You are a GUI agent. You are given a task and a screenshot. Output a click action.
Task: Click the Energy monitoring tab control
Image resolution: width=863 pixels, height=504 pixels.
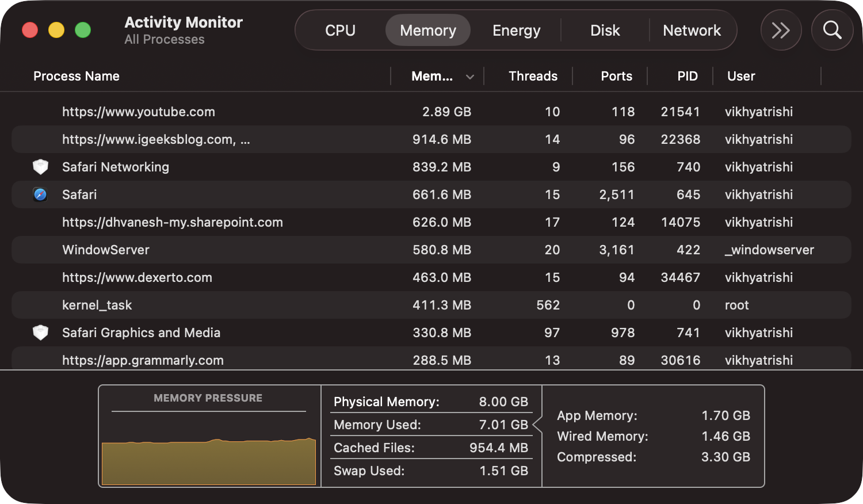coord(515,30)
